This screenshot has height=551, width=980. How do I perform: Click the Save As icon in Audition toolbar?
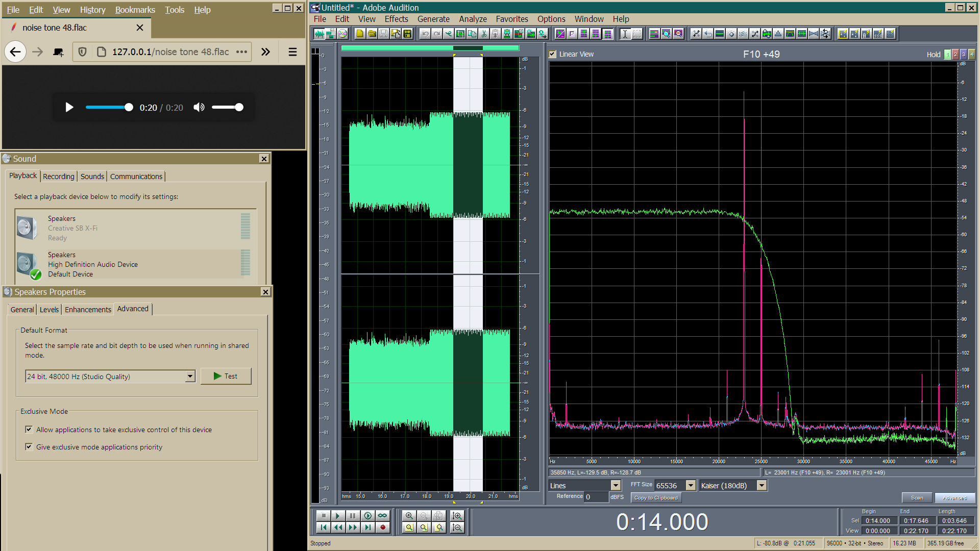396,34
